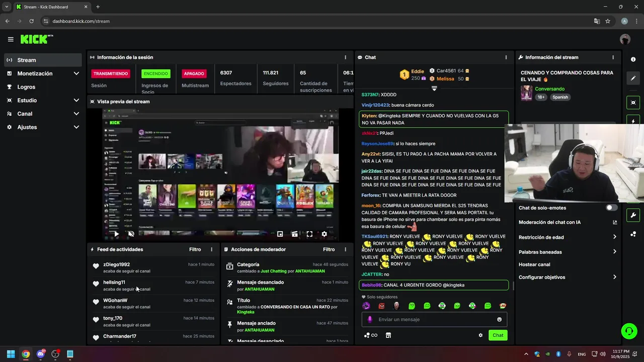Reload the browser page

31,21
